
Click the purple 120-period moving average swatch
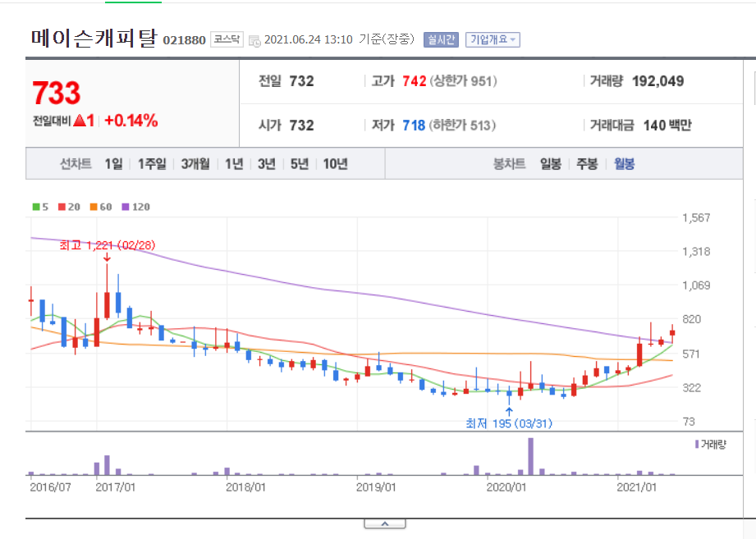pyautogui.click(x=126, y=207)
